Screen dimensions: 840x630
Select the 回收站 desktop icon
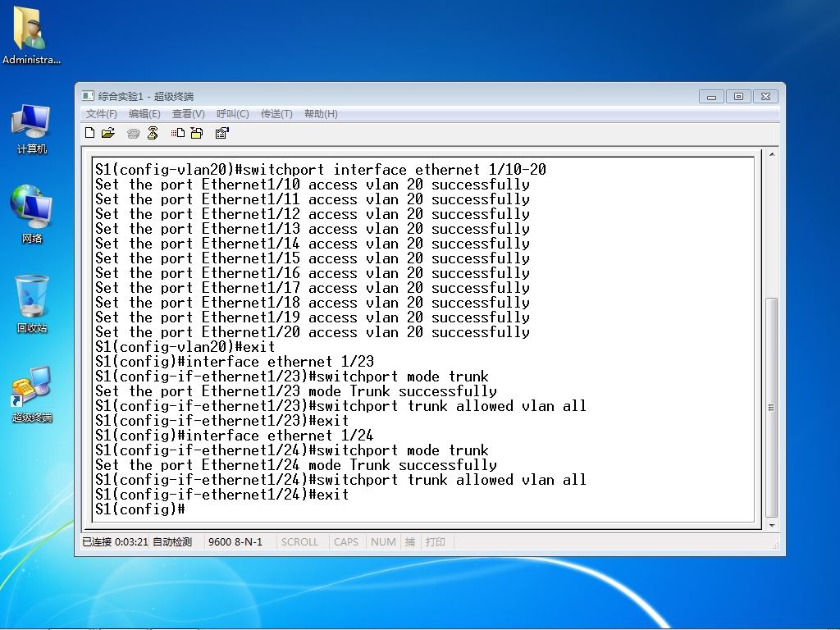[x=32, y=304]
